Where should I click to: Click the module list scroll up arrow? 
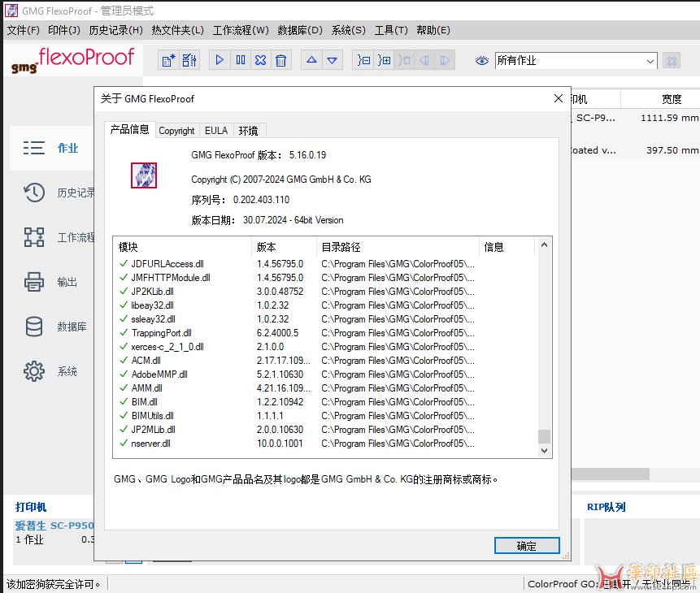[544, 245]
